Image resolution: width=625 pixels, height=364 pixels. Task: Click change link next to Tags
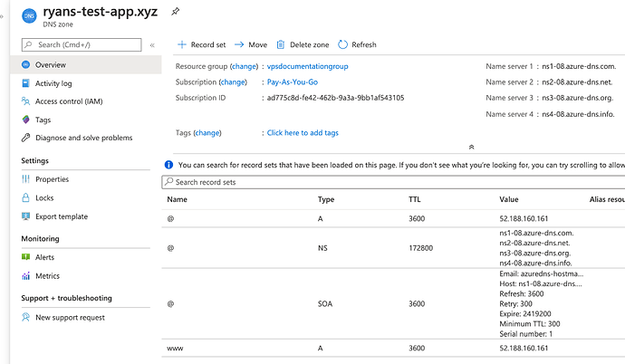(207, 133)
